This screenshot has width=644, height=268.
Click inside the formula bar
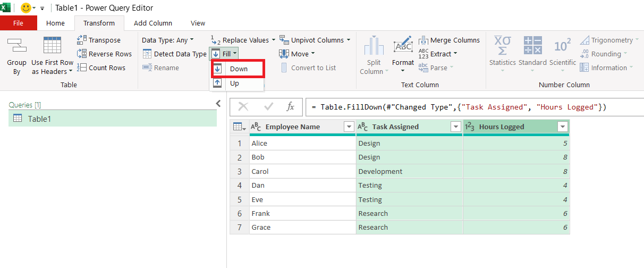[474, 107]
